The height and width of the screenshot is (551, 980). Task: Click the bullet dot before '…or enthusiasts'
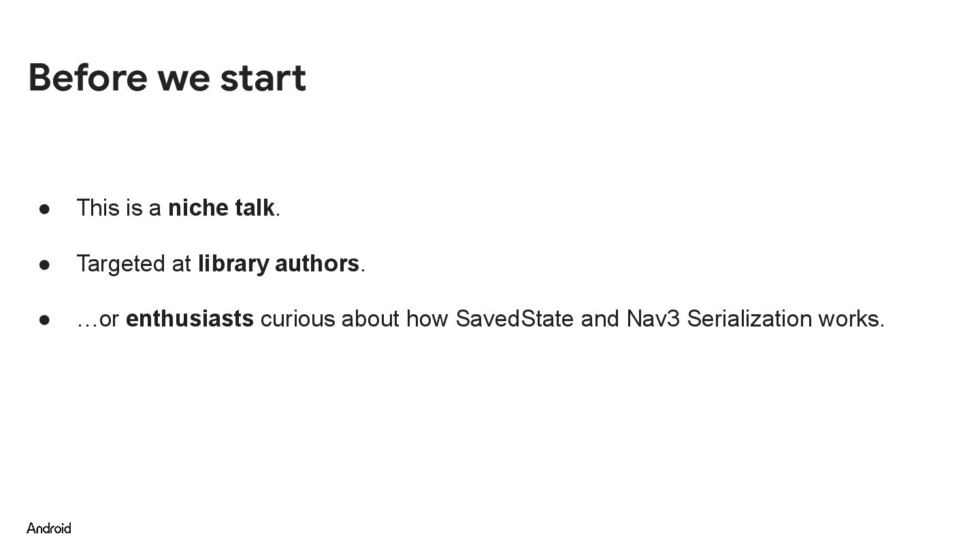tap(45, 320)
